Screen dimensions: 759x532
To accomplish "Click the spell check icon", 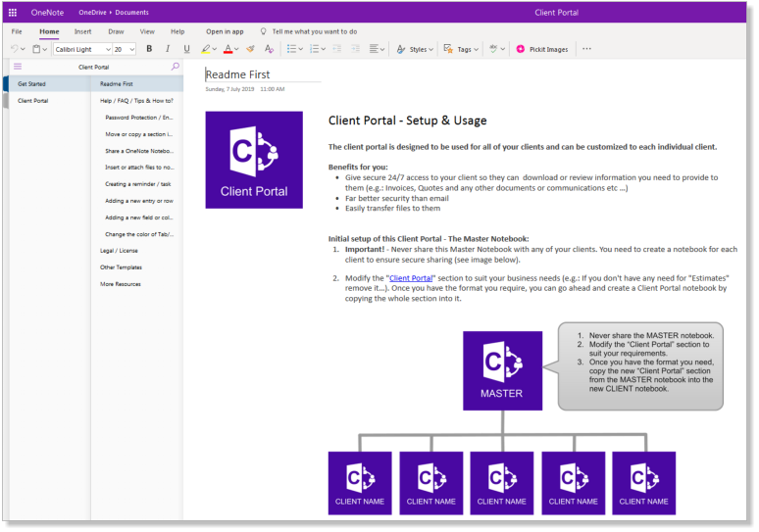I will pyautogui.click(x=493, y=49).
